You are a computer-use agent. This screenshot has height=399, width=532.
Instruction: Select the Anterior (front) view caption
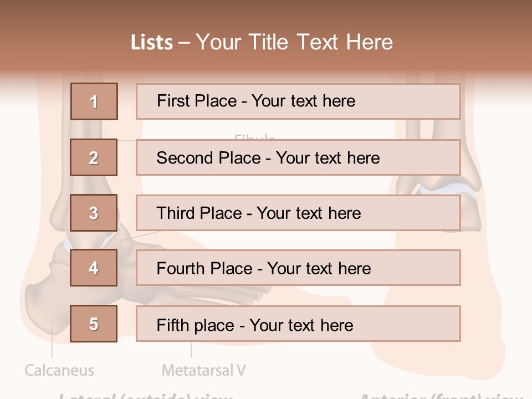[441, 396]
